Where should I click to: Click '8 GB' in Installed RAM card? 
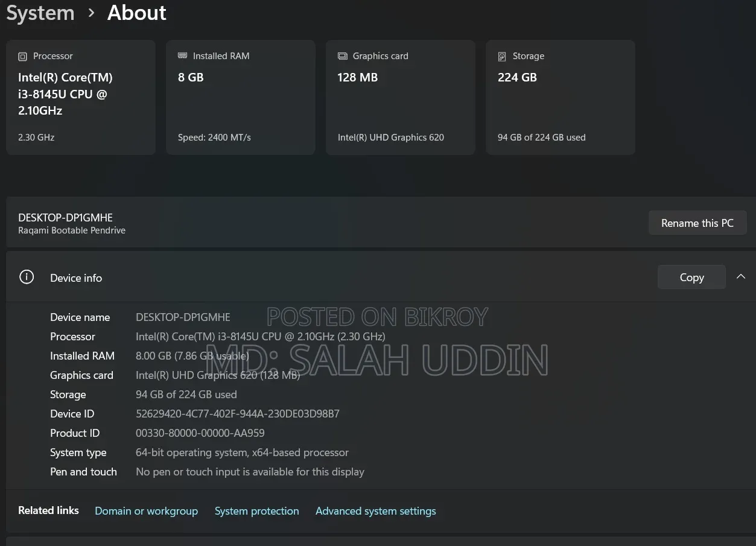(x=191, y=77)
